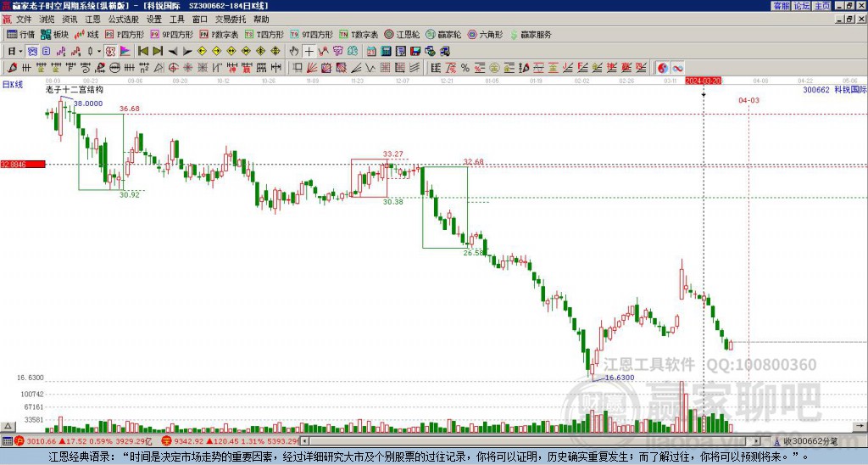Open the 行情 quotes view
The height and width of the screenshot is (465, 868).
coord(20,34)
